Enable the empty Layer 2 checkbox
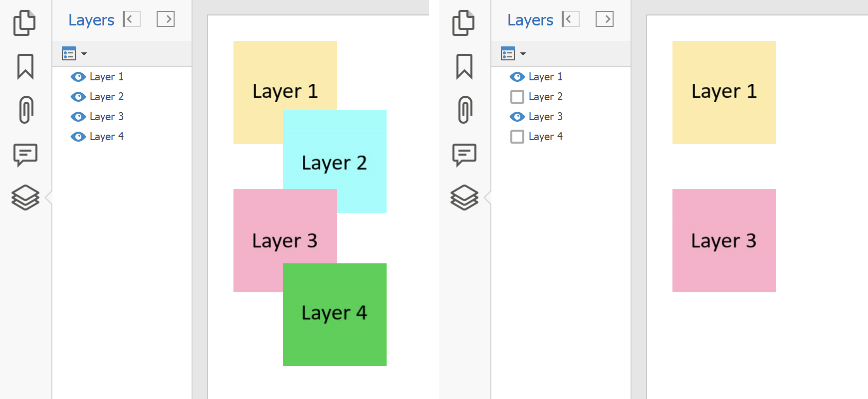This screenshot has width=868, height=399. click(517, 97)
